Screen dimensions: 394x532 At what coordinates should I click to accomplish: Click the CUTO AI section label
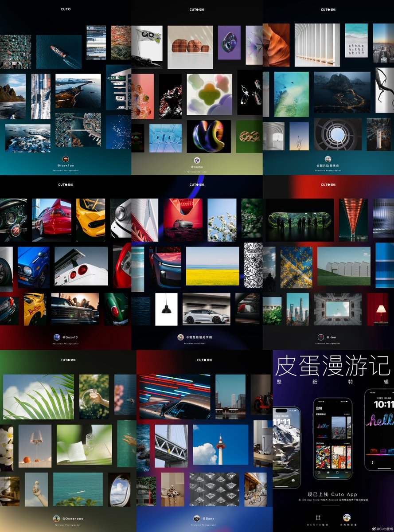tap(320, 443)
